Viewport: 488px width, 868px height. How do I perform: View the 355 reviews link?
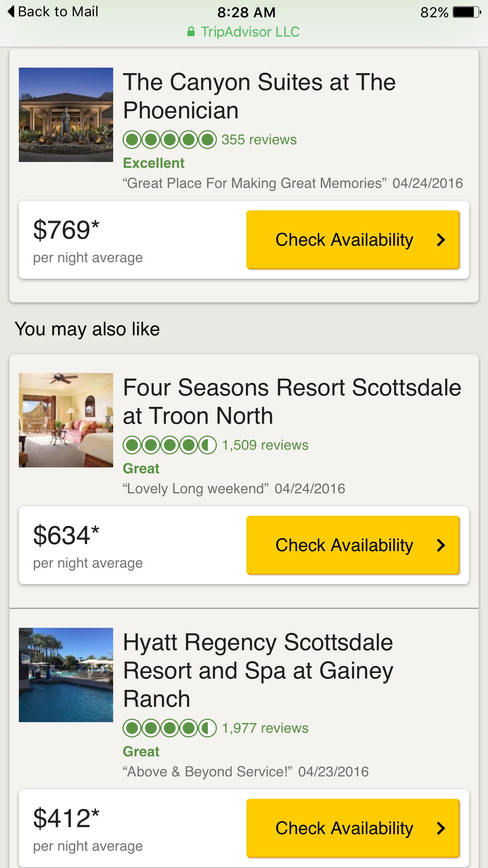[x=259, y=140]
